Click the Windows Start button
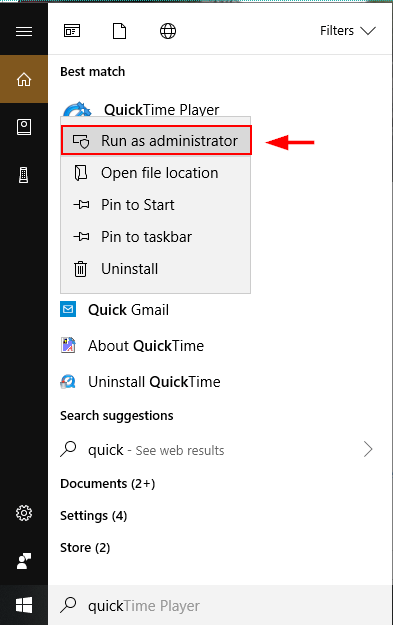This screenshot has width=393, height=625. 24,605
